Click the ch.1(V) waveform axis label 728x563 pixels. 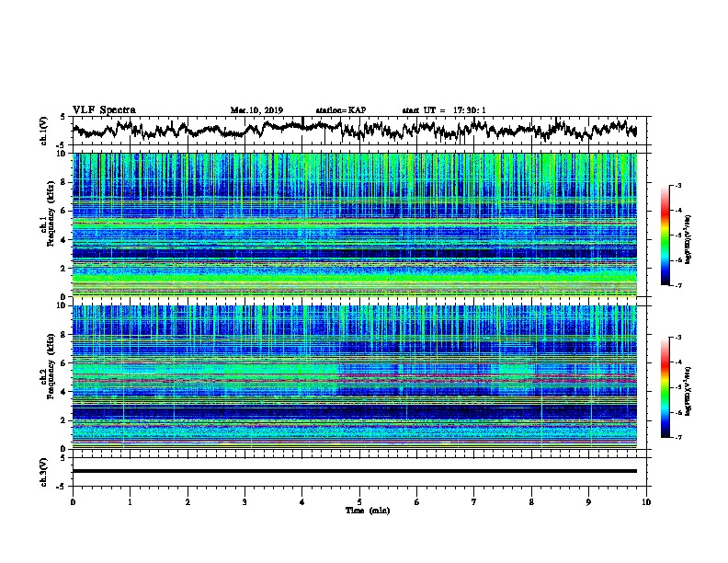[44, 131]
